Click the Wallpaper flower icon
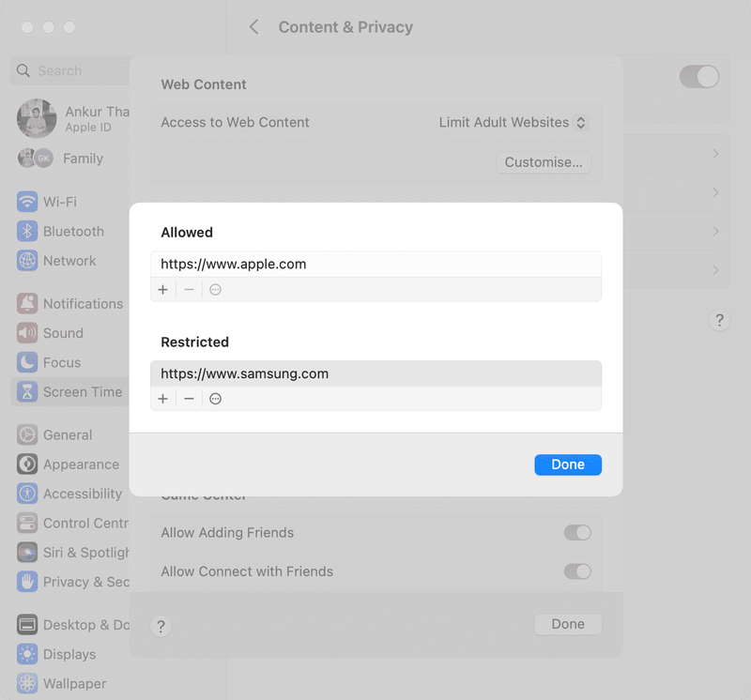 [27, 684]
